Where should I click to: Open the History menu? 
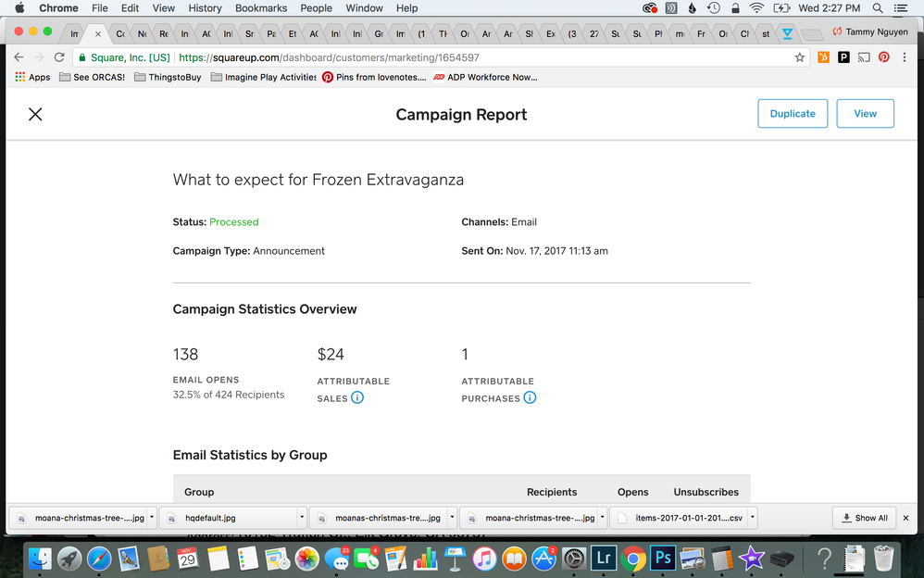[205, 8]
